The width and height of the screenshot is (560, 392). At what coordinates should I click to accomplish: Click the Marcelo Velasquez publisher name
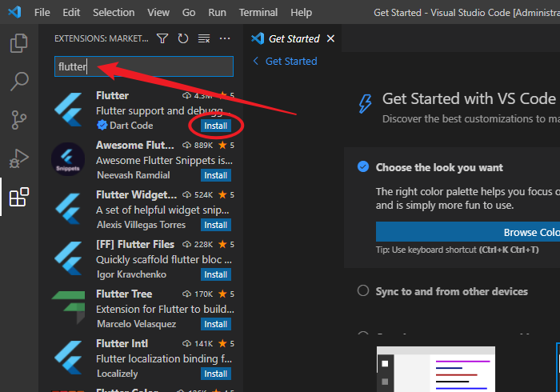pyautogui.click(x=137, y=324)
